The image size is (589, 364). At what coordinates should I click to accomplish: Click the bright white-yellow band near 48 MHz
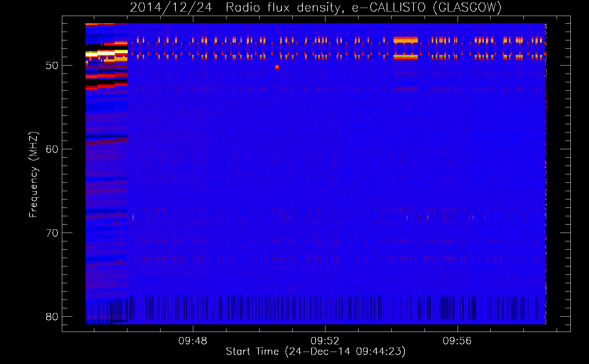106,54
